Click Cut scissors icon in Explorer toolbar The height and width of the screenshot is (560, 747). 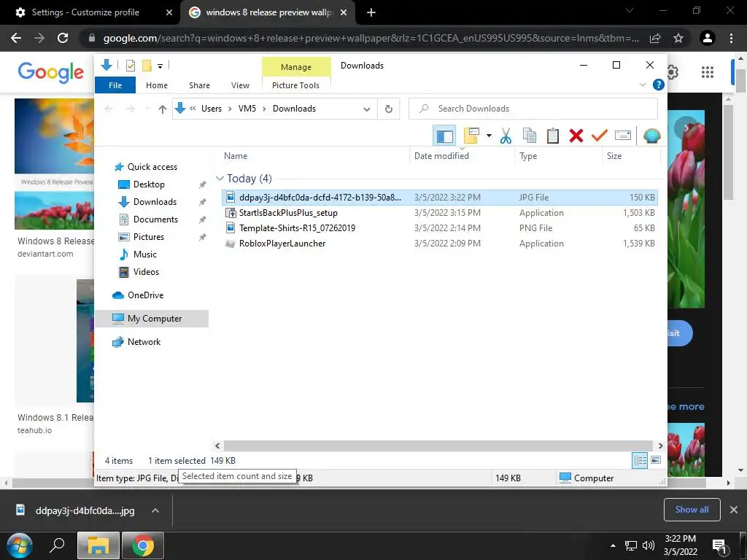(506, 136)
